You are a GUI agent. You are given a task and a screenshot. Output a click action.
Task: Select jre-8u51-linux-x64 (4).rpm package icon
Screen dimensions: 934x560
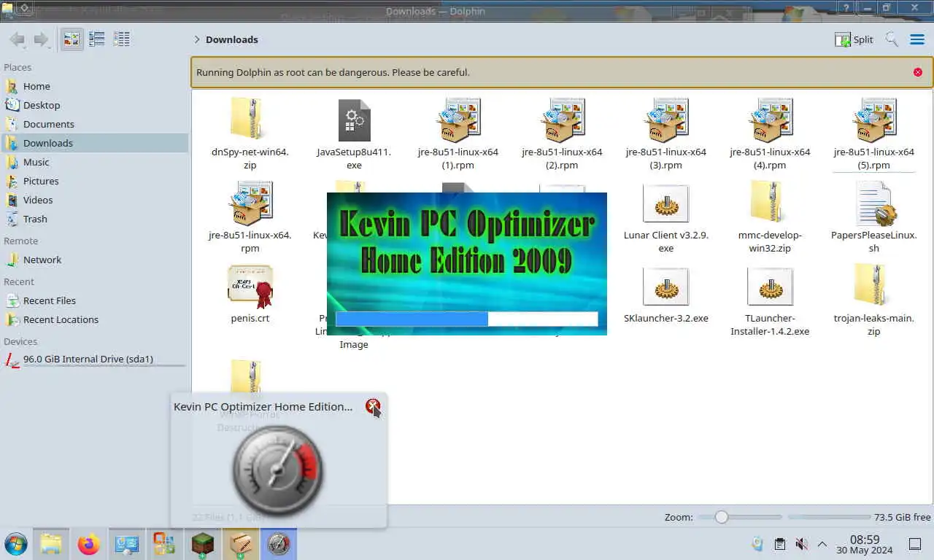coord(771,120)
